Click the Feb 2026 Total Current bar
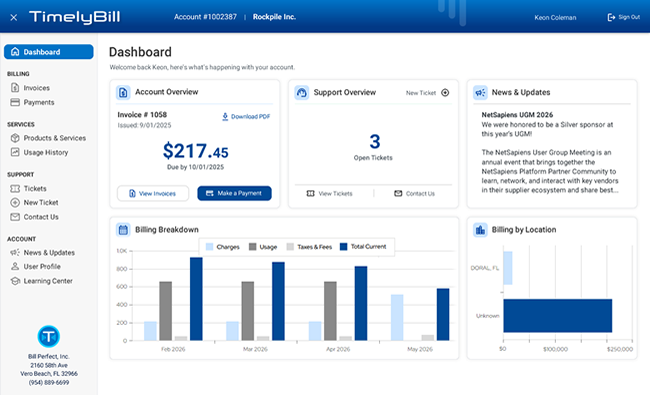This screenshot has width=650, height=395. pyautogui.click(x=196, y=299)
